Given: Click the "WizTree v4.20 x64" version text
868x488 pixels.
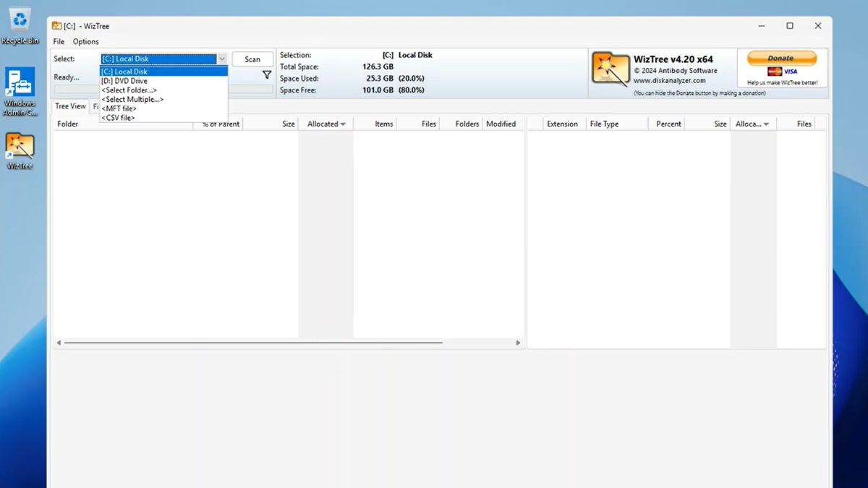Looking at the screenshot, I should coord(673,59).
